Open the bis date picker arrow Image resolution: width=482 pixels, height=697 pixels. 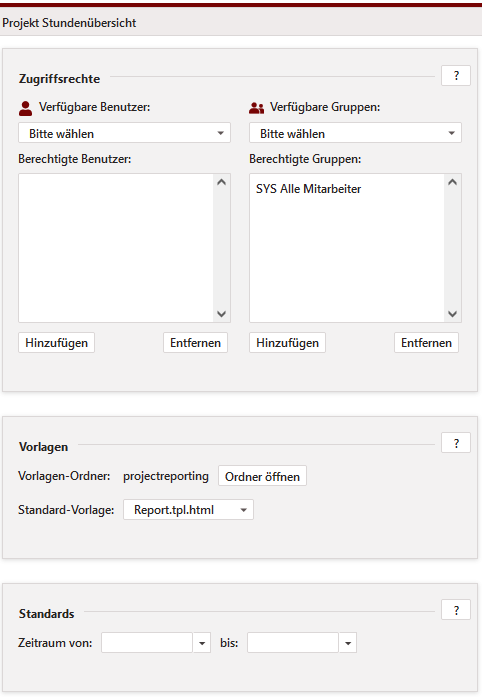click(x=348, y=643)
